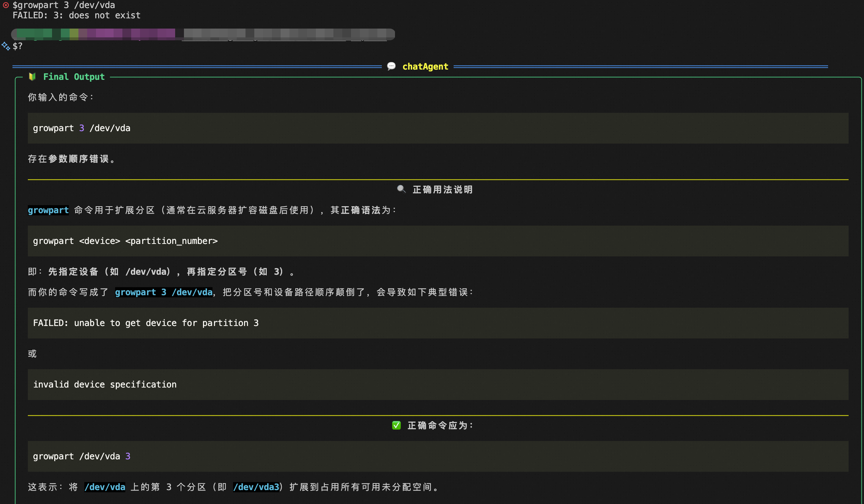Click the $? prompt input text
This screenshot has height=504, width=864.
pyautogui.click(x=18, y=46)
